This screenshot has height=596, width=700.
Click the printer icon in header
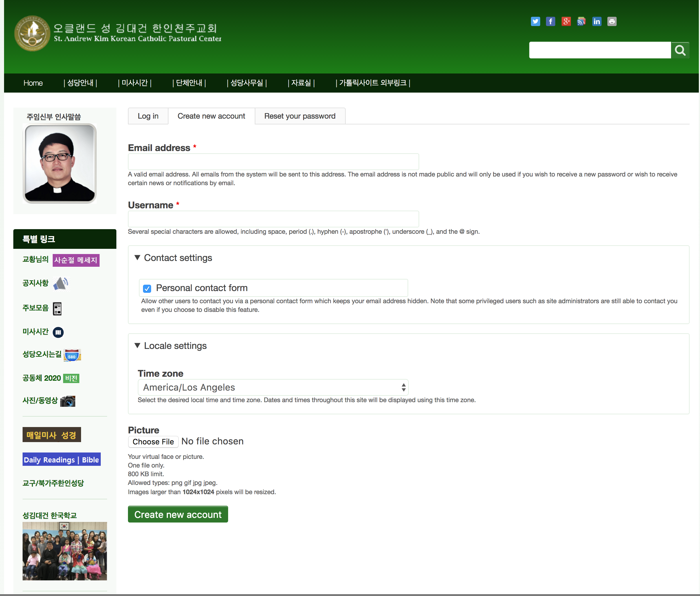[612, 22]
